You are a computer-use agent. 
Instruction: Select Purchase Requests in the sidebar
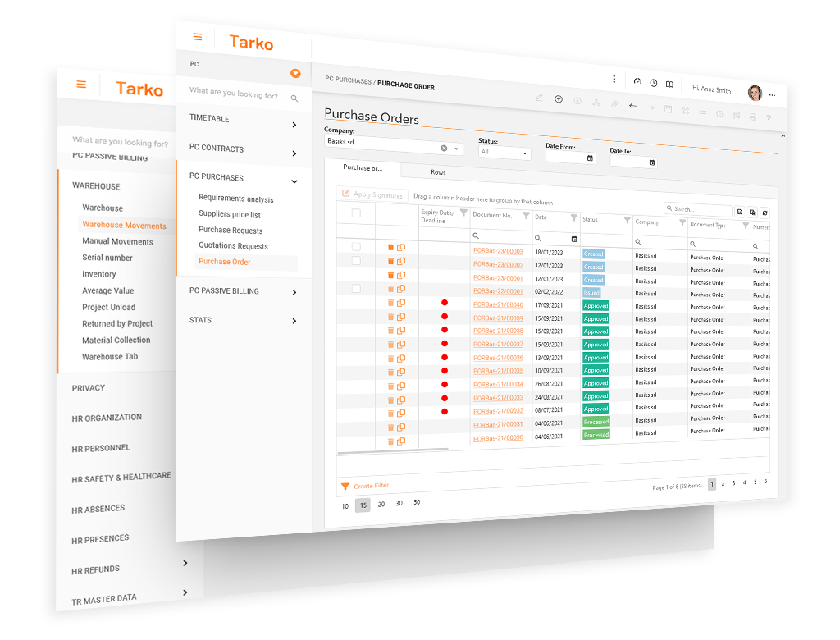[231, 231]
